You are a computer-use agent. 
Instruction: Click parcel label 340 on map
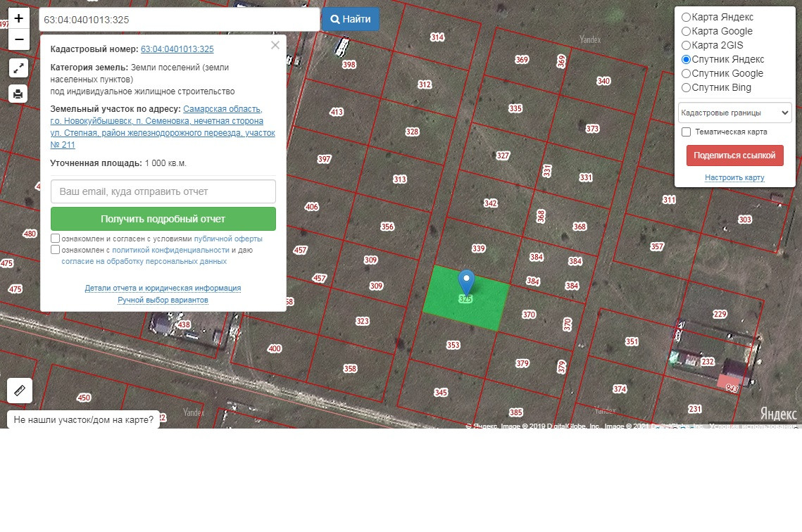click(603, 81)
